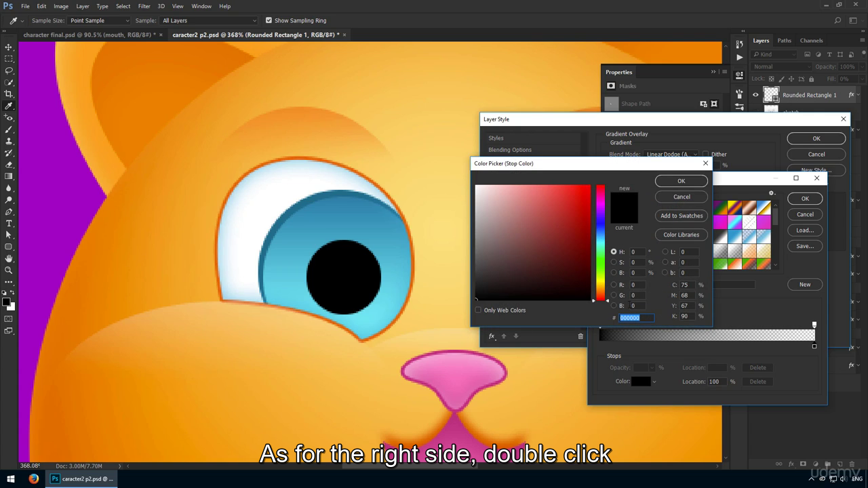Open Firefox from the taskbar
The image size is (868, 488).
point(34,479)
